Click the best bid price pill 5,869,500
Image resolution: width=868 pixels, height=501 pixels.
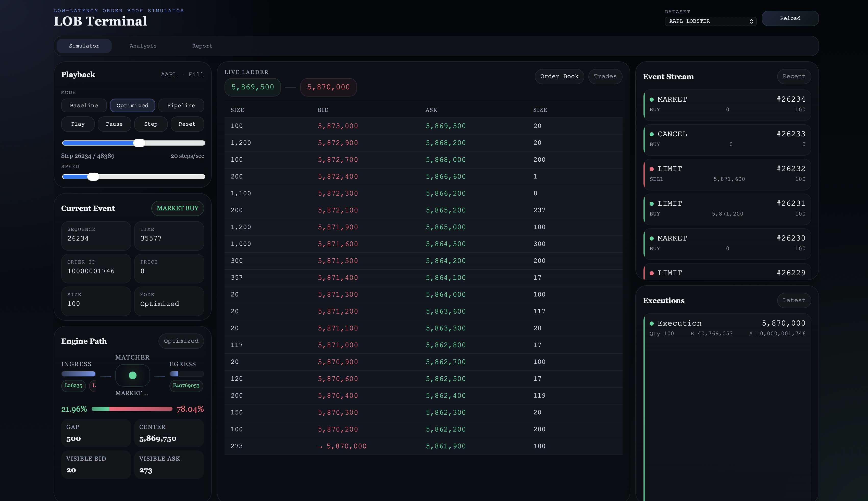point(252,87)
